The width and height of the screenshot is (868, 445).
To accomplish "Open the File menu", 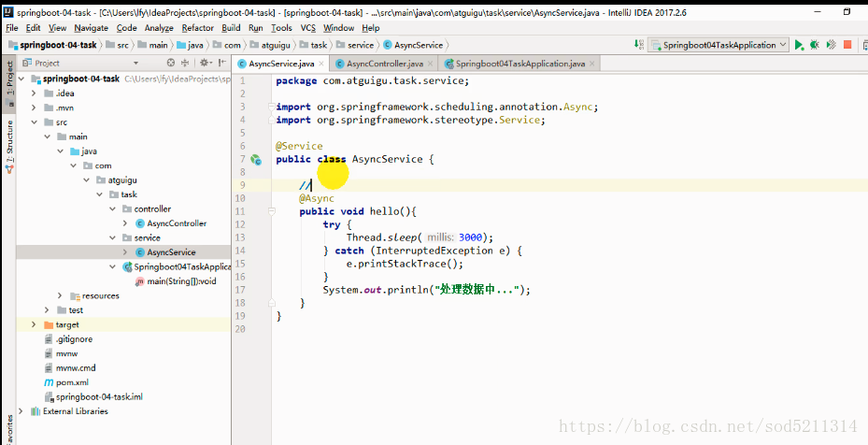I will [11, 28].
